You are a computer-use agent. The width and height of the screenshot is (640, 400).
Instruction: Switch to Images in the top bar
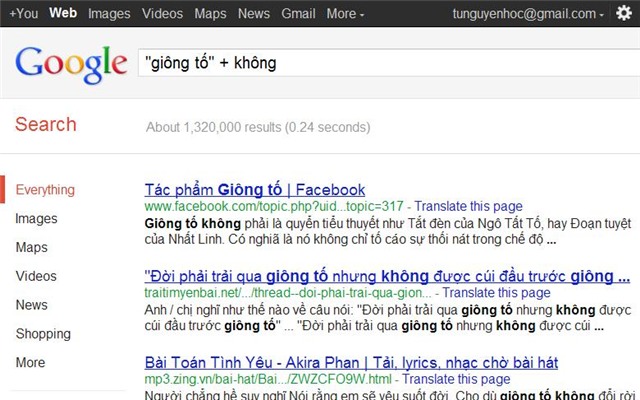pos(109,14)
